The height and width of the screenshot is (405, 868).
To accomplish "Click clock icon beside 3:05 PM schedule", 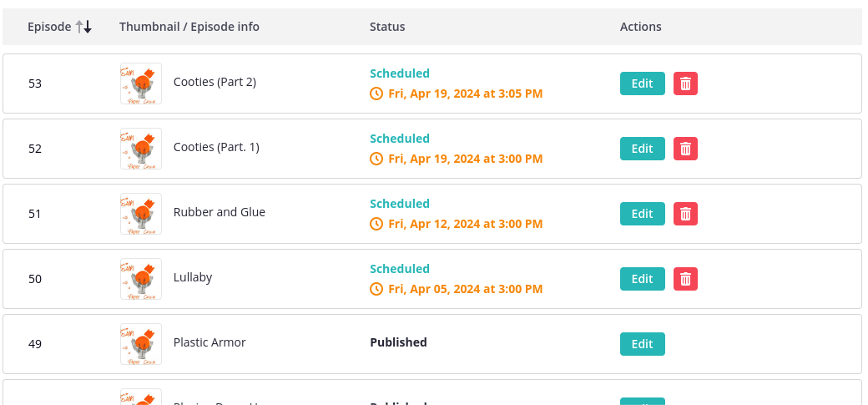I will tap(376, 94).
